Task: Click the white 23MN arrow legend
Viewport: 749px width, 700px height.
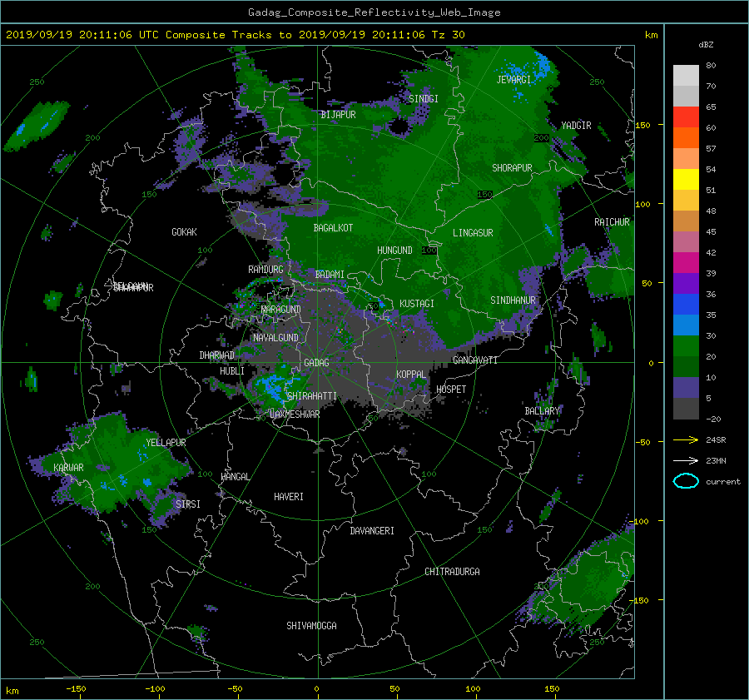Action: pyautogui.click(x=686, y=460)
